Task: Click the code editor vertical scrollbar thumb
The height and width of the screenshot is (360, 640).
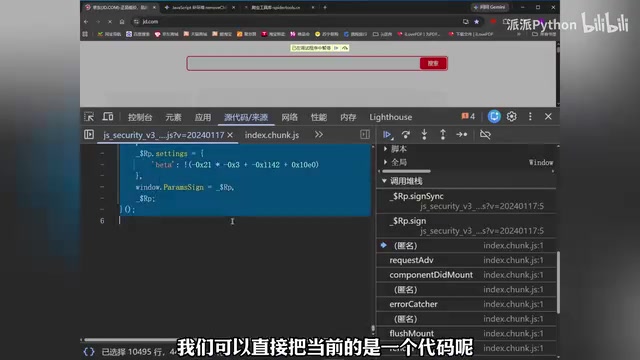Action: tap(373, 328)
